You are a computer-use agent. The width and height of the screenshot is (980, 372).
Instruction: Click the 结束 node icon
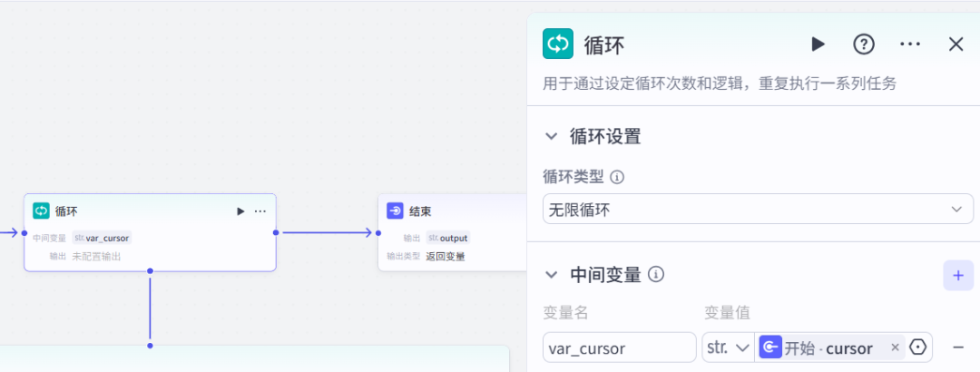[x=395, y=210]
